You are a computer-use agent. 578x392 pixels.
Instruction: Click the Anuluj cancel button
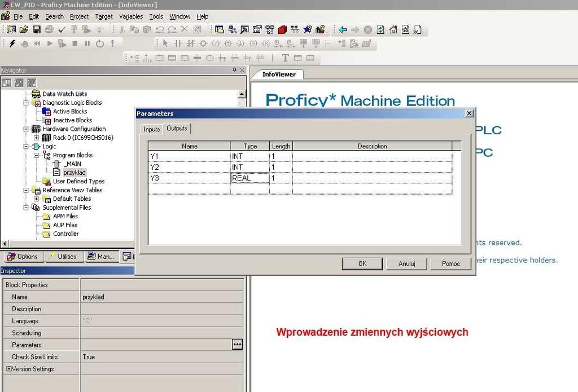tap(406, 263)
